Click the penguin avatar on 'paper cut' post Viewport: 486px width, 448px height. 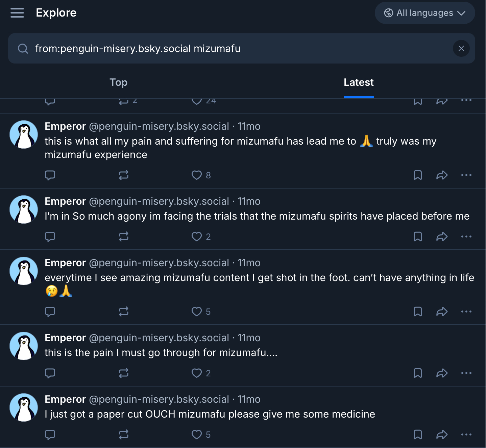click(x=24, y=407)
